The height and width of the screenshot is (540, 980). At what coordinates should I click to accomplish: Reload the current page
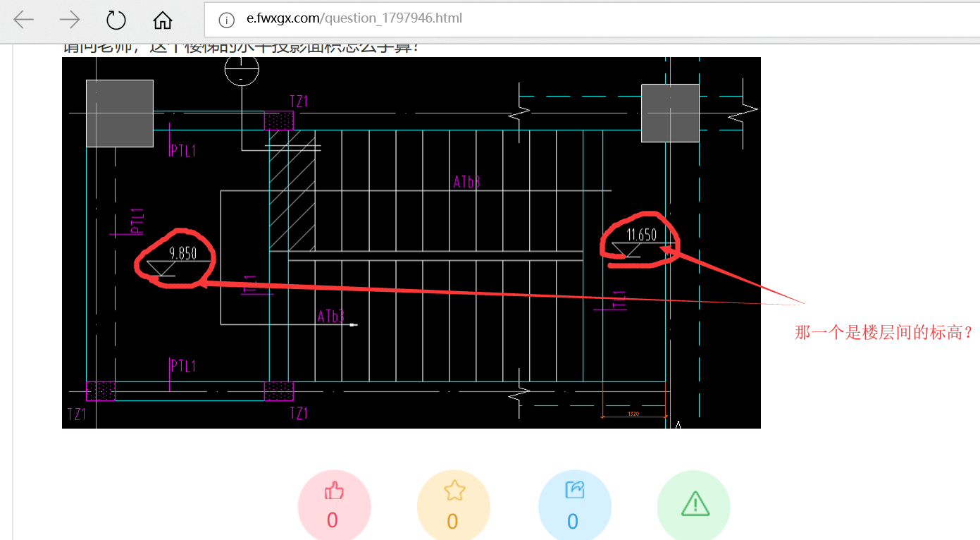tap(116, 19)
